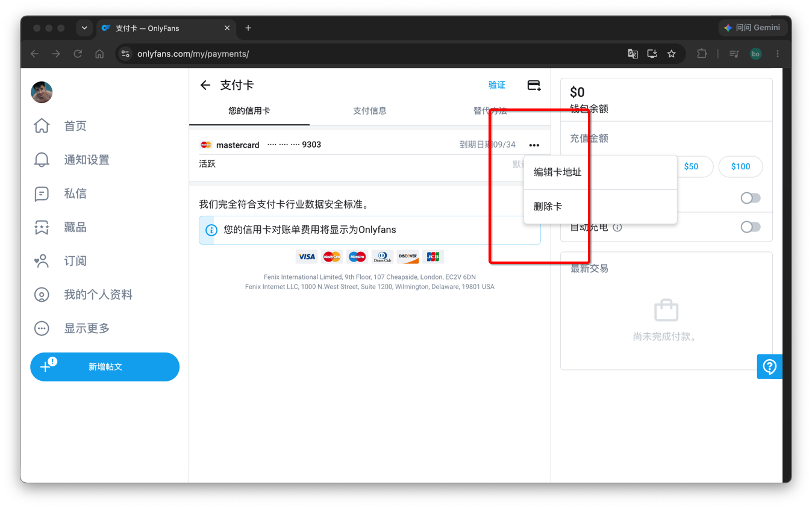Viewport: 812px width, 508px height.
Task: Click the JCB card logo
Action: 433,257
